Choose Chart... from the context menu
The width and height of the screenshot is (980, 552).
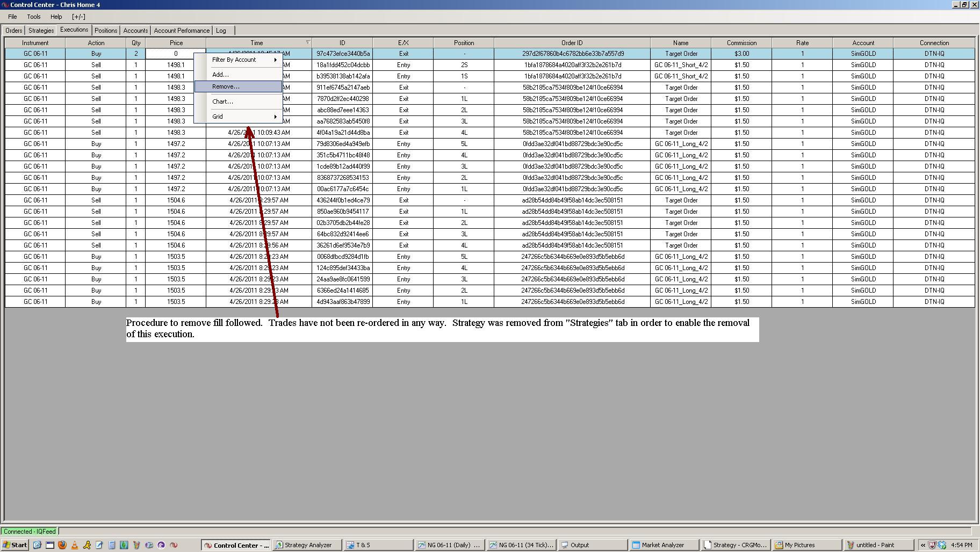point(238,101)
